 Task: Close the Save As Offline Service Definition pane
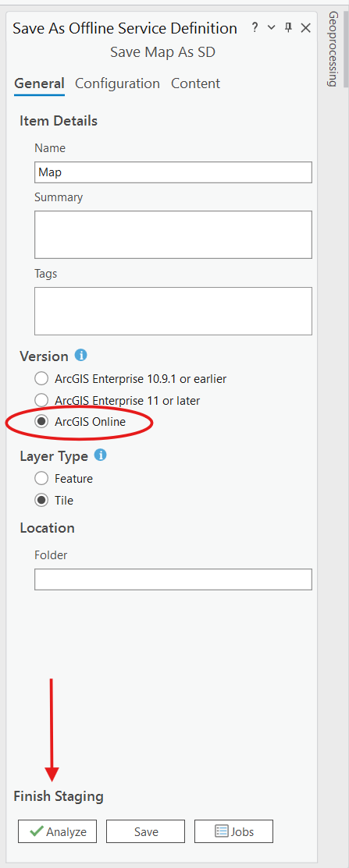(306, 27)
